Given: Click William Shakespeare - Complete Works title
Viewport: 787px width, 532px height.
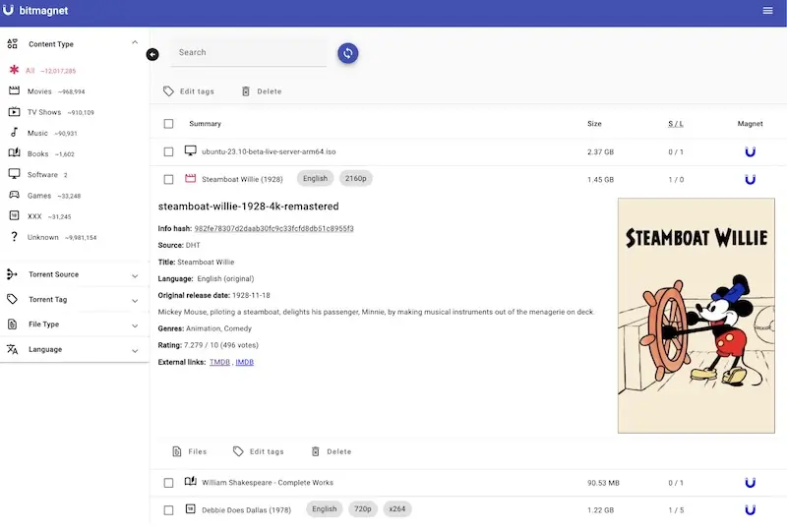Looking at the screenshot, I should 268,483.
